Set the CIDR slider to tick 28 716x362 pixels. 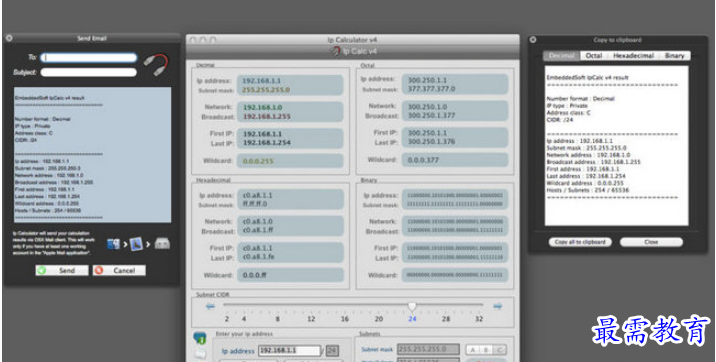446,319
